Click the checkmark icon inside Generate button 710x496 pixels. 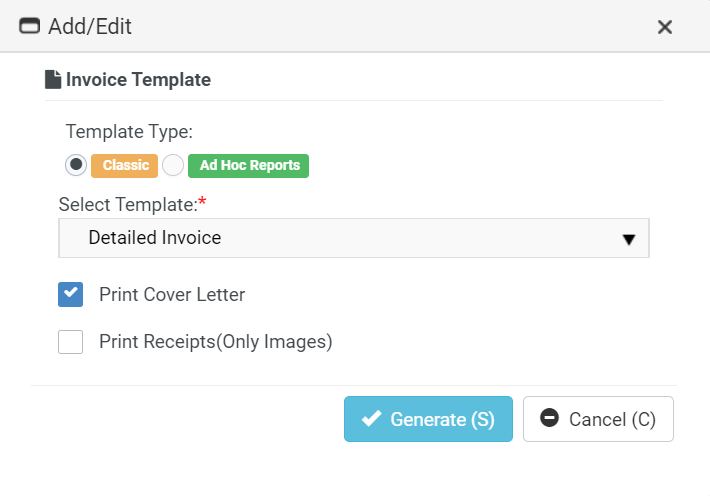pos(372,419)
